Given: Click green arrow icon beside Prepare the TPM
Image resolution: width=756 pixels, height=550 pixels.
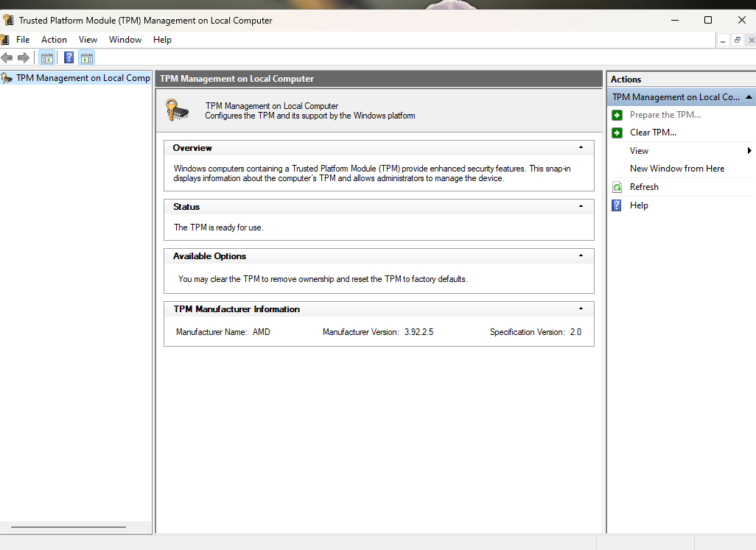Looking at the screenshot, I should point(617,115).
